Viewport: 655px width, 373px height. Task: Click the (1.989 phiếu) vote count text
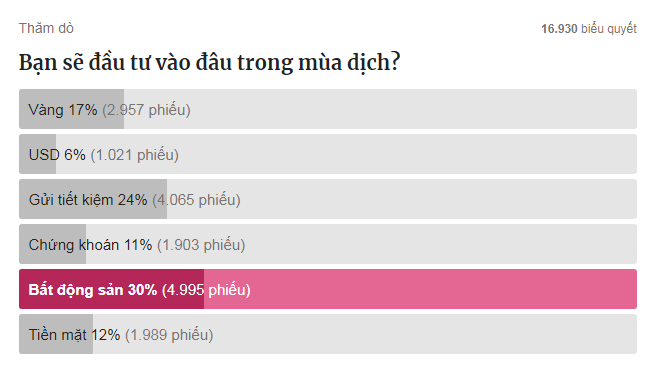pyautogui.click(x=169, y=335)
